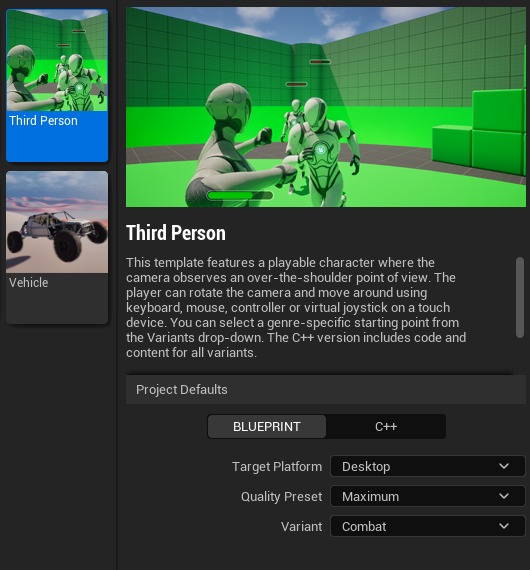Open the Variant dropdown showing Combat
The width and height of the screenshot is (530, 570).
428,526
